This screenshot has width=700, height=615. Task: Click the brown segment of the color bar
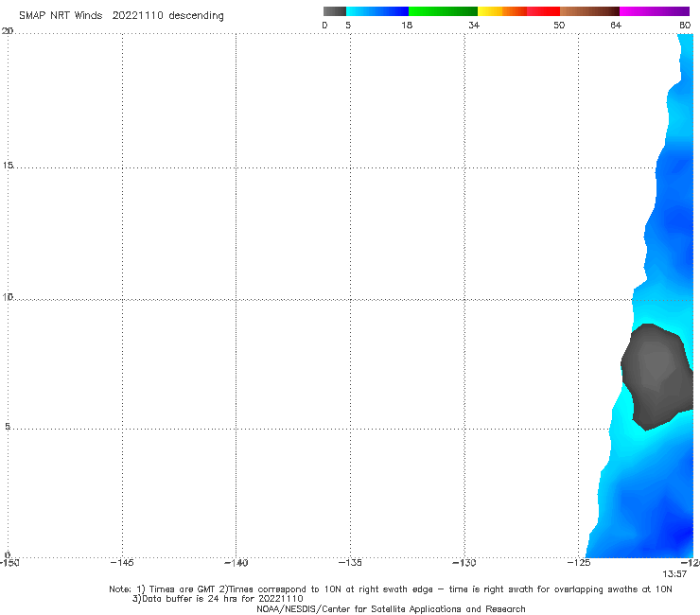coord(589,11)
